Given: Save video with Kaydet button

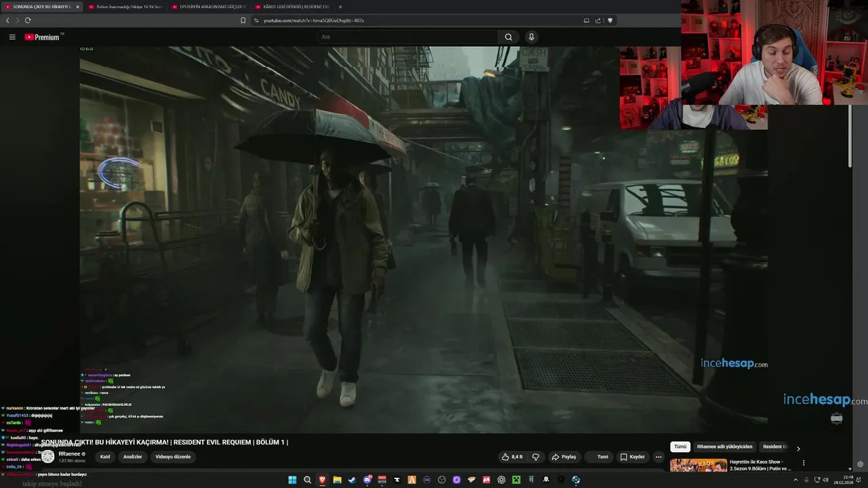Looking at the screenshot, I should (x=632, y=457).
